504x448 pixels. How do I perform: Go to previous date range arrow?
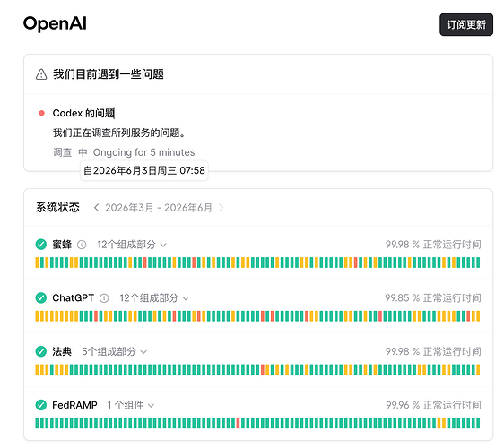96,208
